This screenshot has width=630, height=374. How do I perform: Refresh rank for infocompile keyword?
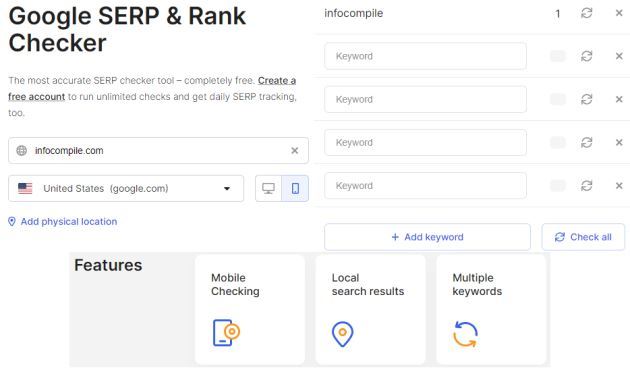587,13
